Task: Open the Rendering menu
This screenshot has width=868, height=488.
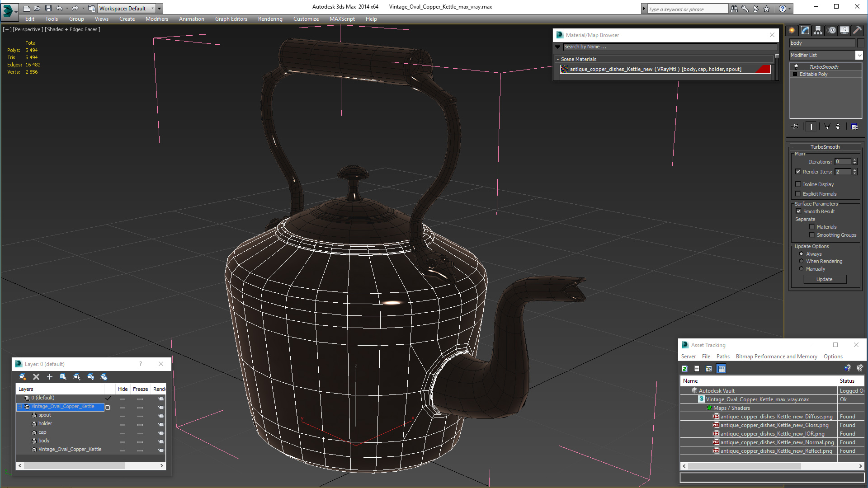Action: tap(270, 19)
